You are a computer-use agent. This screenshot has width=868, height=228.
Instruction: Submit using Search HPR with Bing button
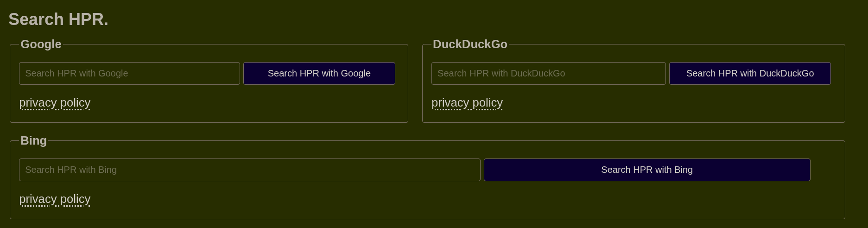pyautogui.click(x=646, y=170)
